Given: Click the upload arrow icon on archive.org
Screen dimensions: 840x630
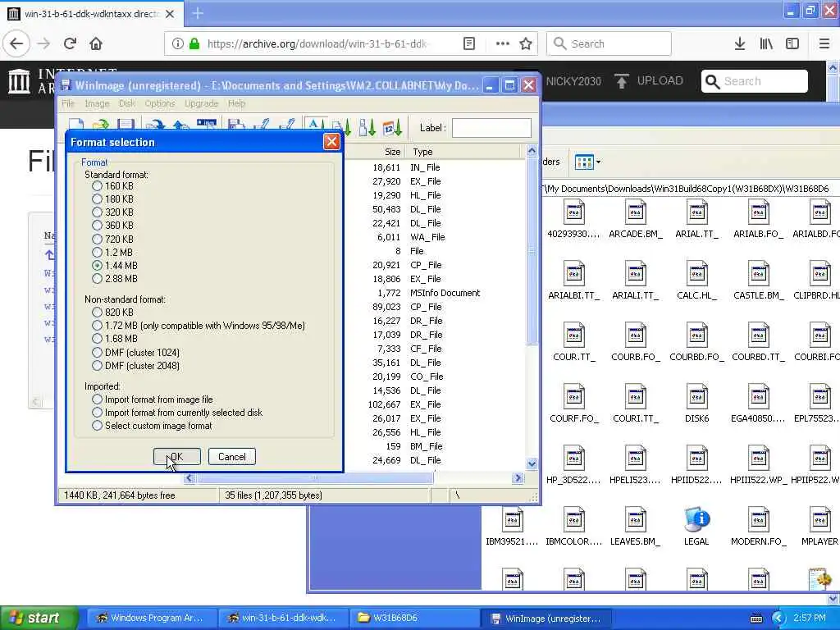Looking at the screenshot, I should click(622, 81).
